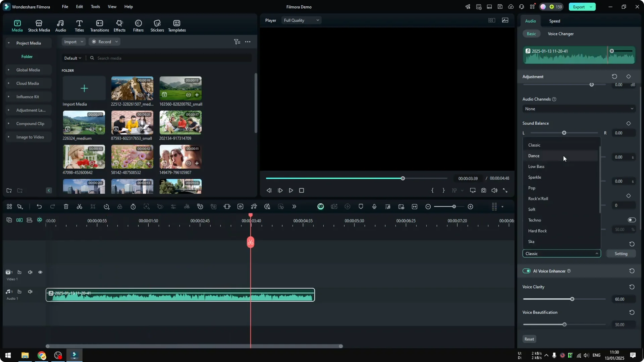Click the undo icon in timeline toolbar
The width and height of the screenshot is (644, 362).
coord(39,206)
